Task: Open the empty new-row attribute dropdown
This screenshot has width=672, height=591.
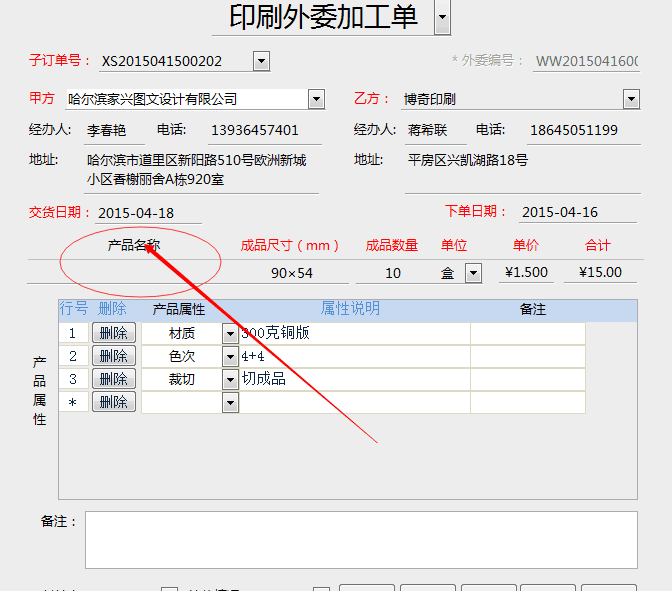Action: pyautogui.click(x=230, y=402)
